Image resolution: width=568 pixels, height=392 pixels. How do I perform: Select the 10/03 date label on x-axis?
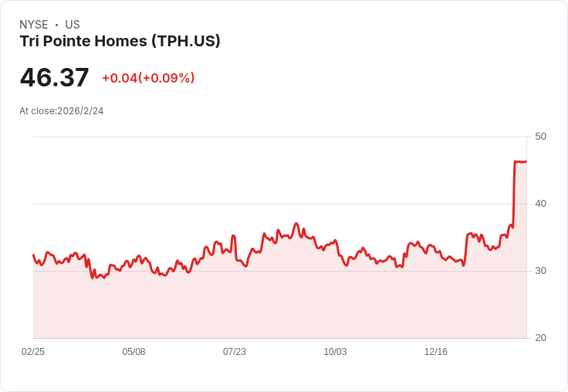335,351
